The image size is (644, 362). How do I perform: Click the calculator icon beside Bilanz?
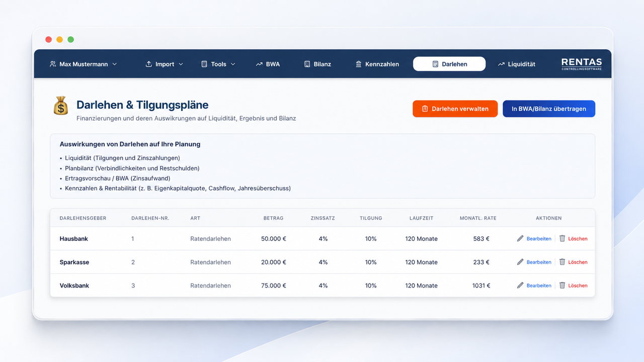tap(307, 64)
